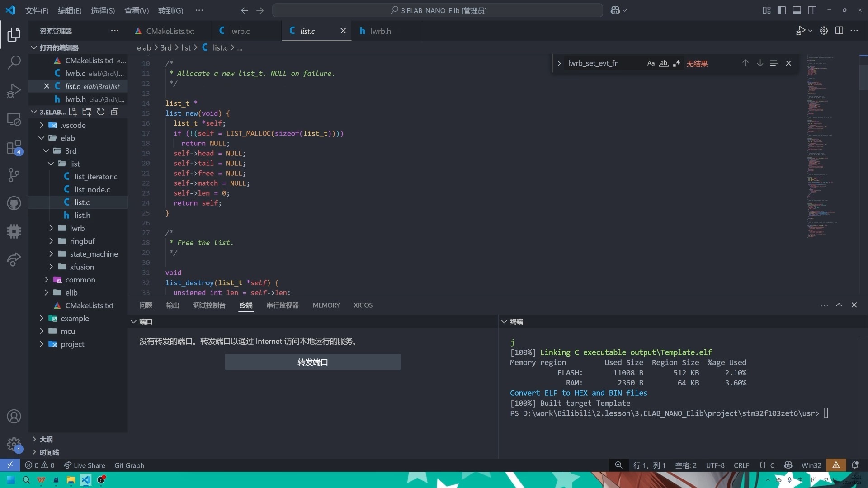The width and height of the screenshot is (868, 488).
Task: Click Git Graph in status bar
Action: 129,465
